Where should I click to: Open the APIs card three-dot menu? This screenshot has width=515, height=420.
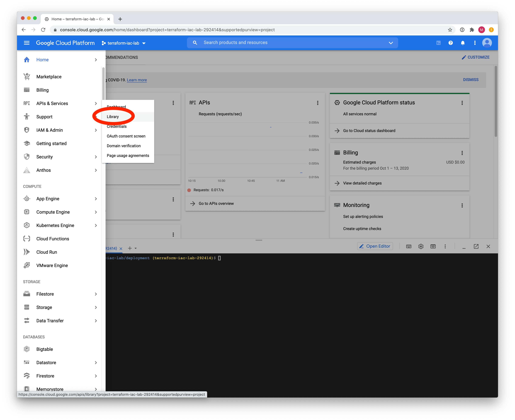[318, 103]
